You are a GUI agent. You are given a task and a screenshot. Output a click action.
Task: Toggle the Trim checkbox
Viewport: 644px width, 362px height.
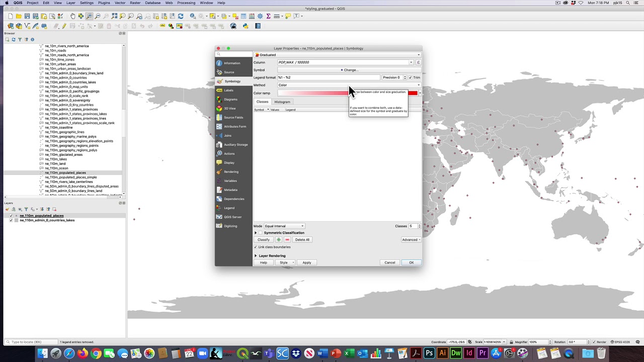coord(410,77)
